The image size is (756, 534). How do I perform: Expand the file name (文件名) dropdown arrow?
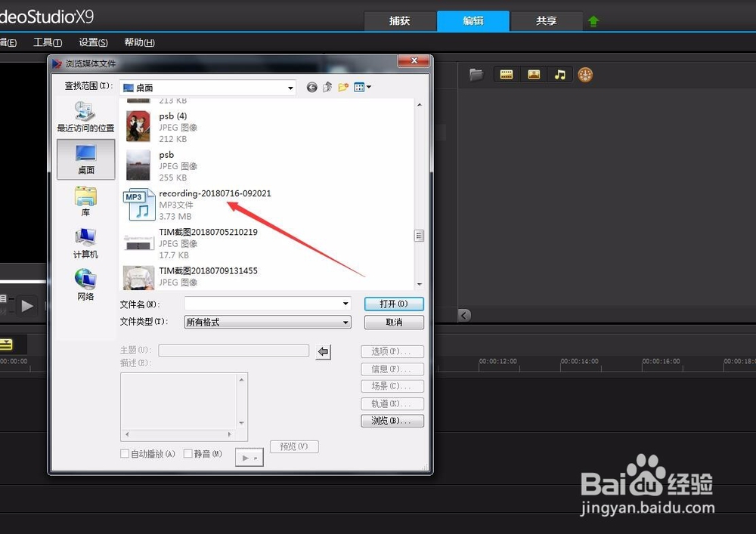click(x=345, y=304)
